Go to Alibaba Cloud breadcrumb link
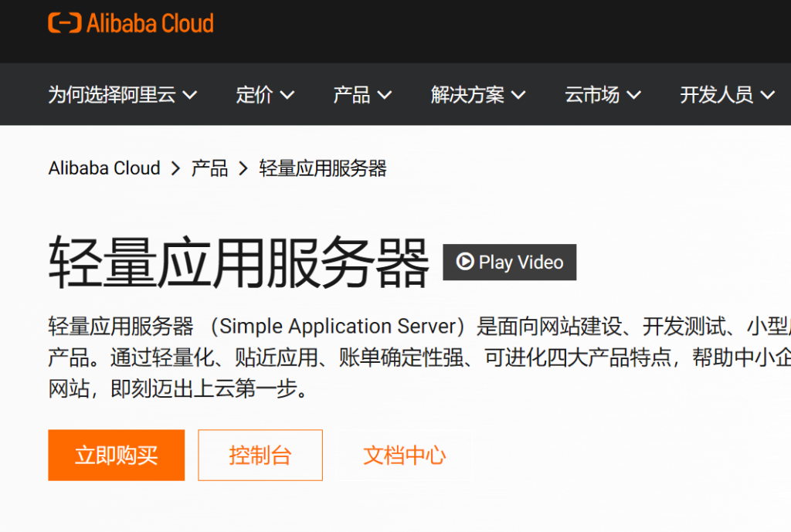Viewport: 791px width, 532px height. pos(104,168)
